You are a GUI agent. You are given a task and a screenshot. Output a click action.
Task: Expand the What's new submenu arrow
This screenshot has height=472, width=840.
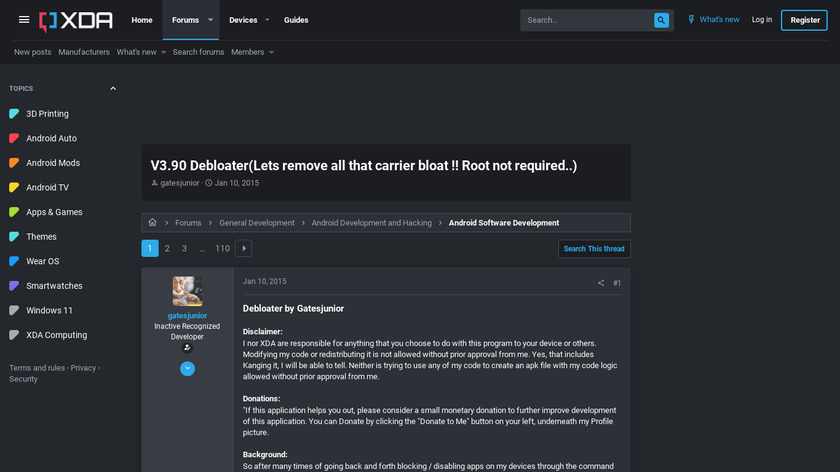coord(163,53)
